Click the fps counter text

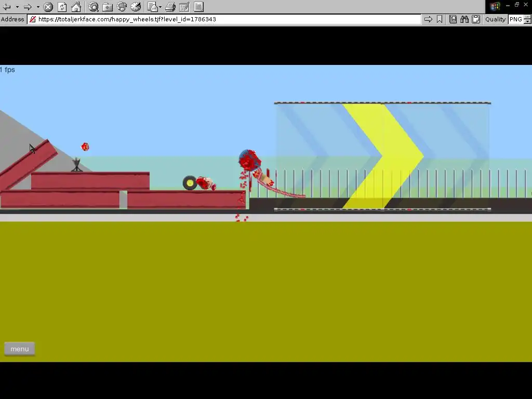(7, 70)
